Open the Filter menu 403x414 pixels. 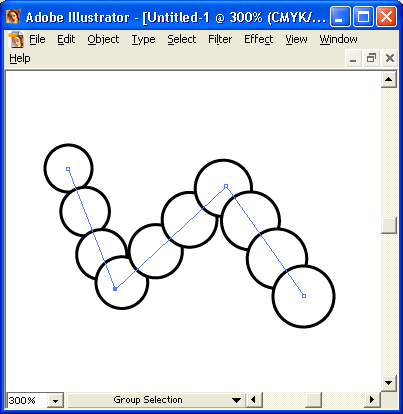point(220,39)
